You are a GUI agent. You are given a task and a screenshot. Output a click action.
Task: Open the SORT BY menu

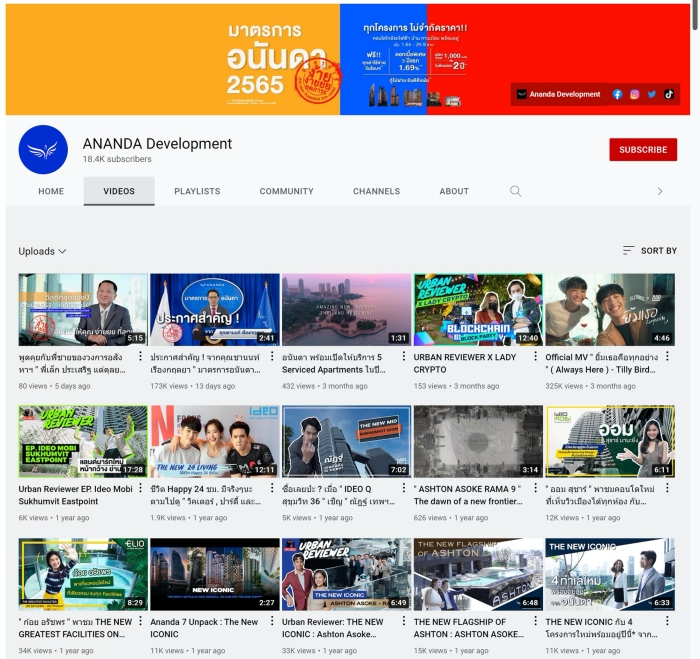point(650,250)
